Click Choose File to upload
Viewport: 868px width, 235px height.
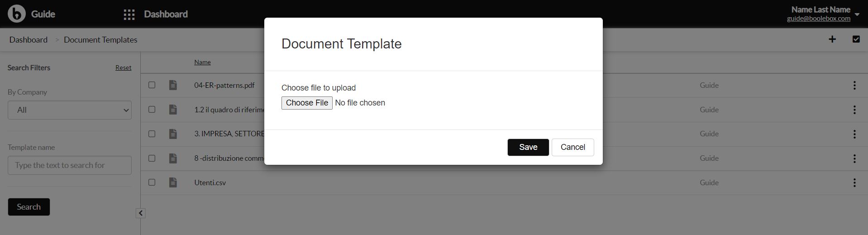point(307,103)
